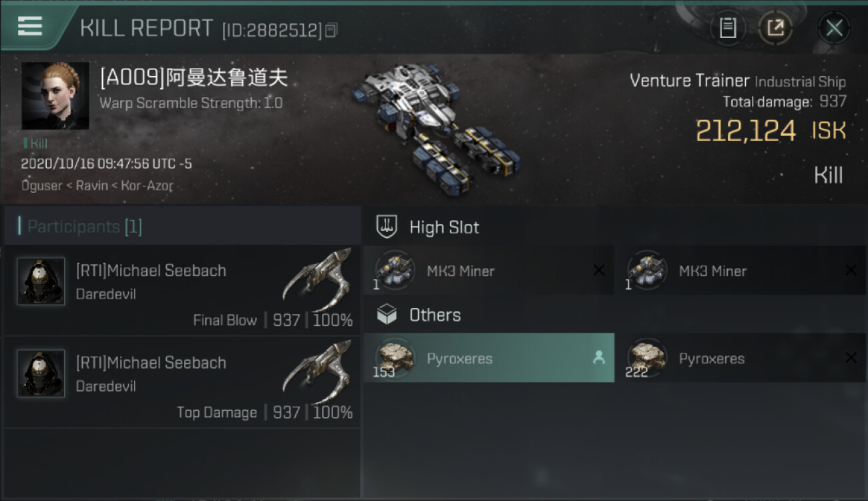
Task: Select the Pyroxeres stack of 222
Action: (x=740, y=358)
